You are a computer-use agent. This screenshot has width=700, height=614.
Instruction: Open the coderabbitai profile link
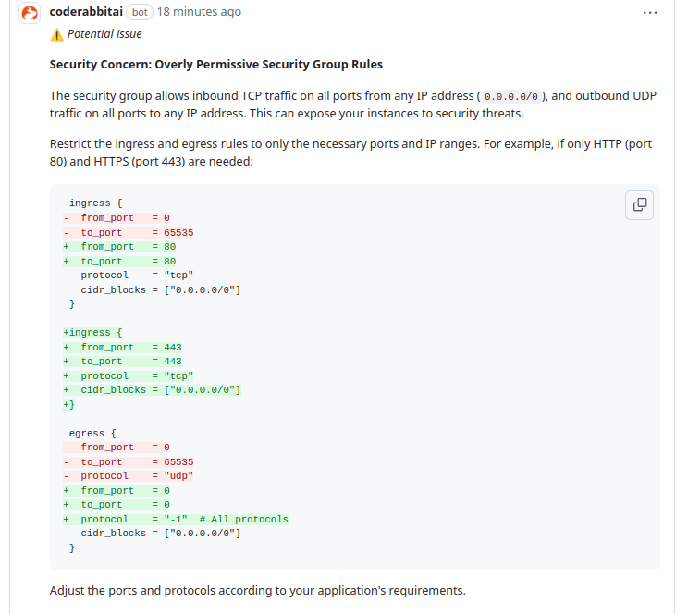(x=86, y=12)
